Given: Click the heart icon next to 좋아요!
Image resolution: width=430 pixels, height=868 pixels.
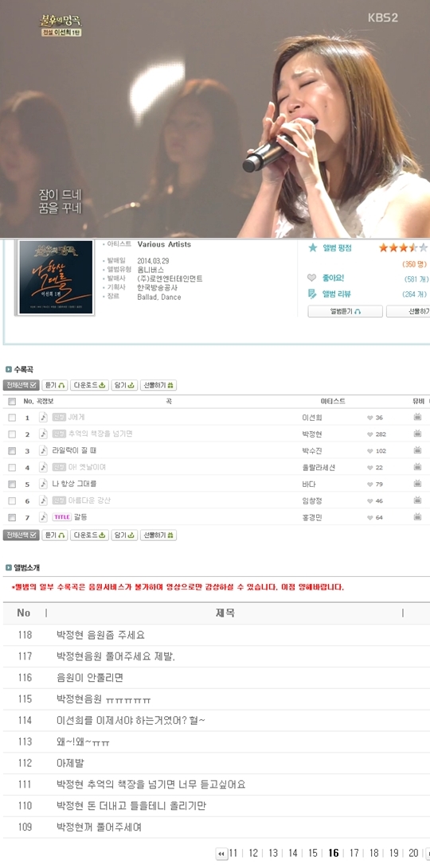Looking at the screenshot, I should 312,278.
